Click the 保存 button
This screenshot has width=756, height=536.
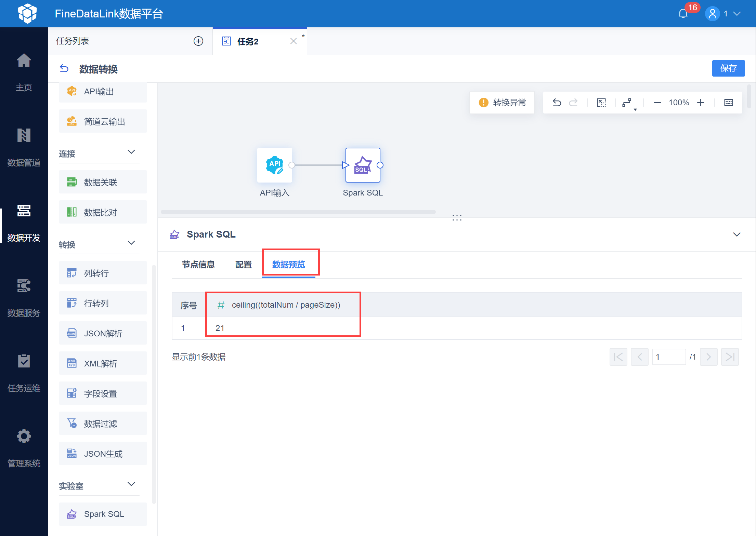pyautogui.click(x=728, y=68)
